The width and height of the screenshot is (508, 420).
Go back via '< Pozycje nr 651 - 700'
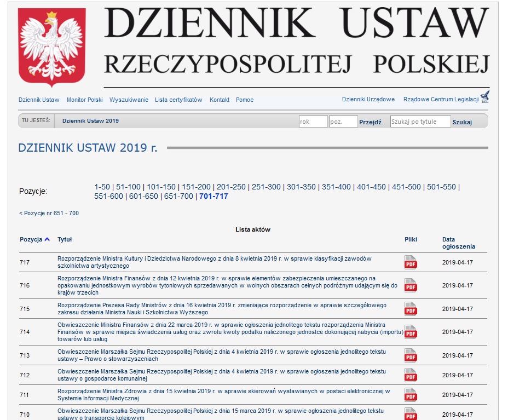[x=49, y=213]
